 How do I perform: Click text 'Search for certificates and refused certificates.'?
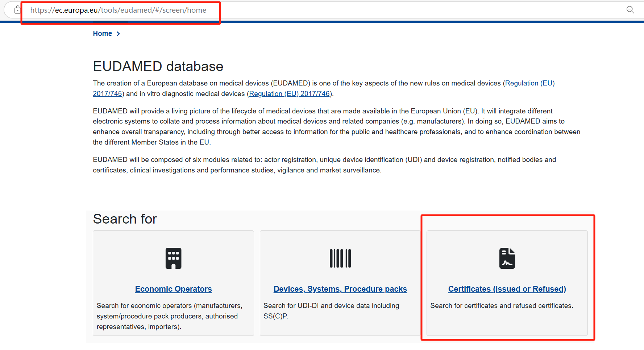tap(502, 306)
